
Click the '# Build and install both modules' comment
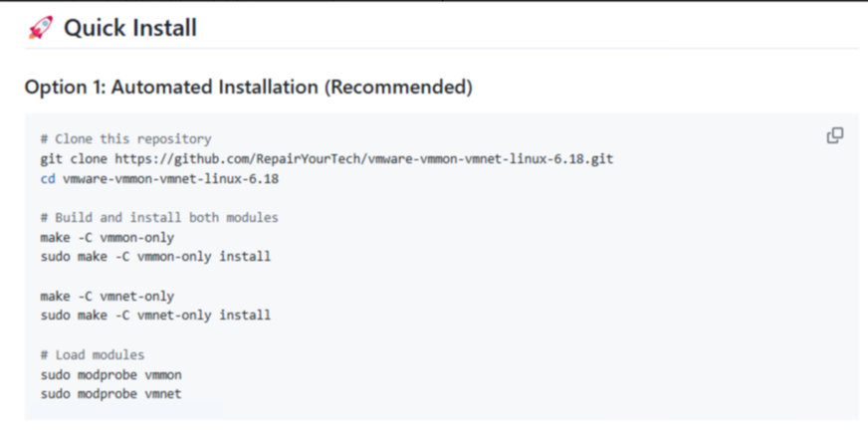159,217
